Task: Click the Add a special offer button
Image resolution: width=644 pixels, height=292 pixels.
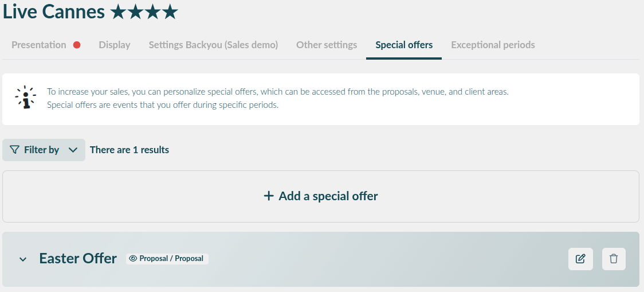Action: (321, 197)
